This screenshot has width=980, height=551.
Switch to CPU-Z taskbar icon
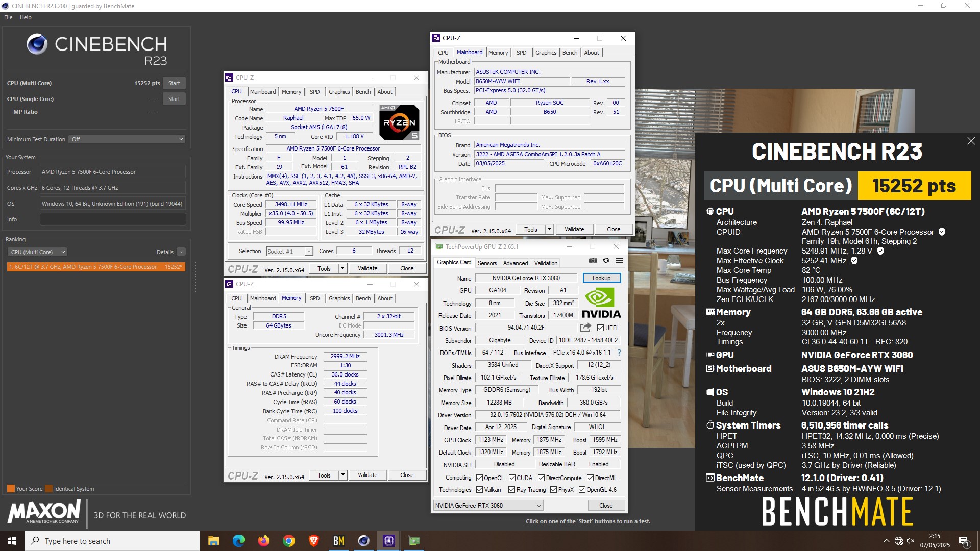click(389, 541)
